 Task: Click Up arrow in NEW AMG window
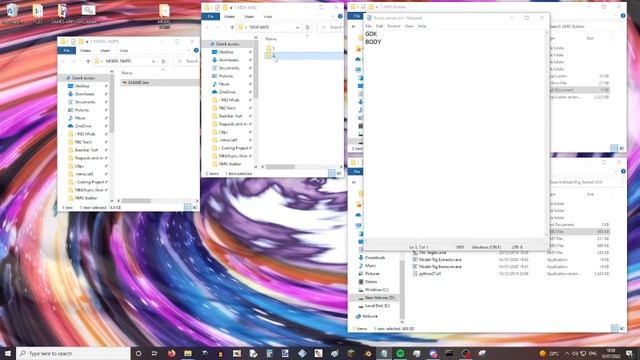tap(232, 27)
